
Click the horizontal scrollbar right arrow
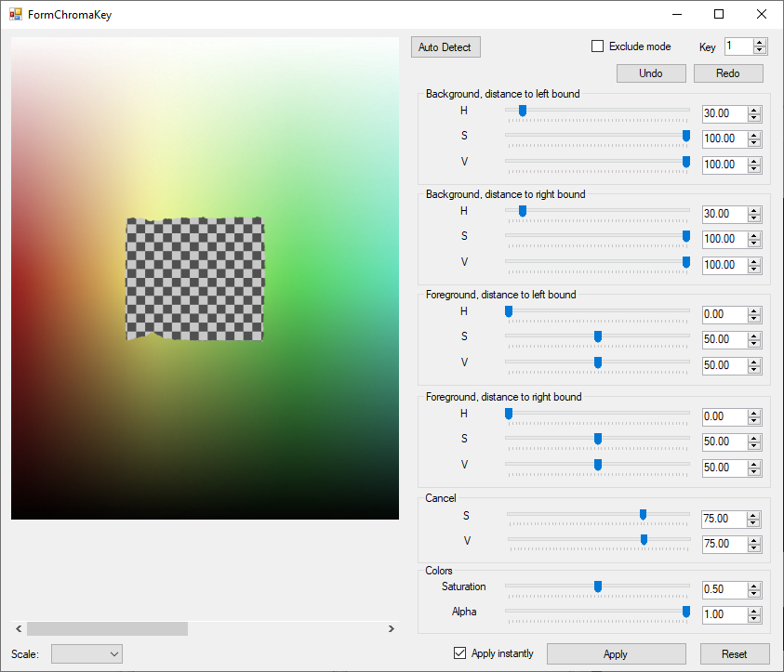pyautogui.click(x=392, y=629)
